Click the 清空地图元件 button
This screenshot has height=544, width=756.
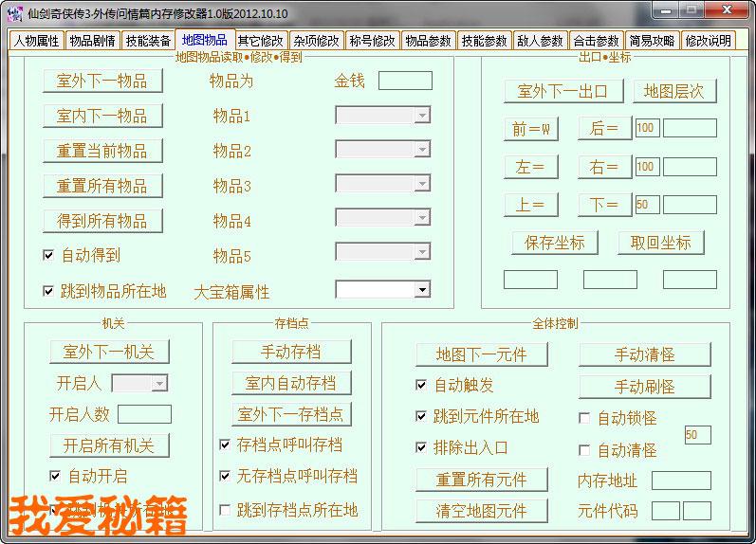coord(481,511)
